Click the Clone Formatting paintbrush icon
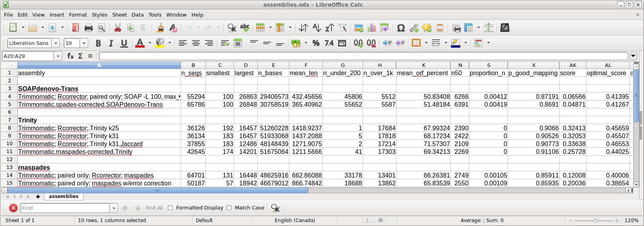This screenshot has width=644, height=226. [x=160, y=28]
